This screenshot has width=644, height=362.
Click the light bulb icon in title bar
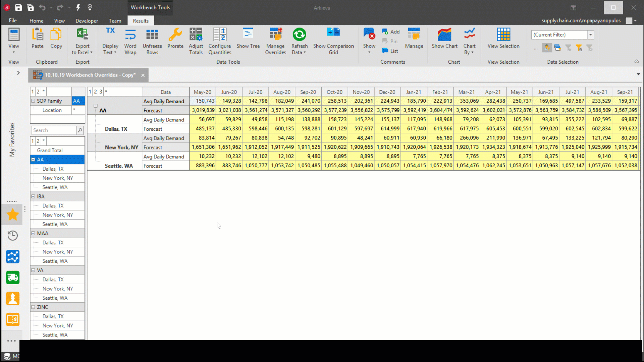(x=90, y=7)
